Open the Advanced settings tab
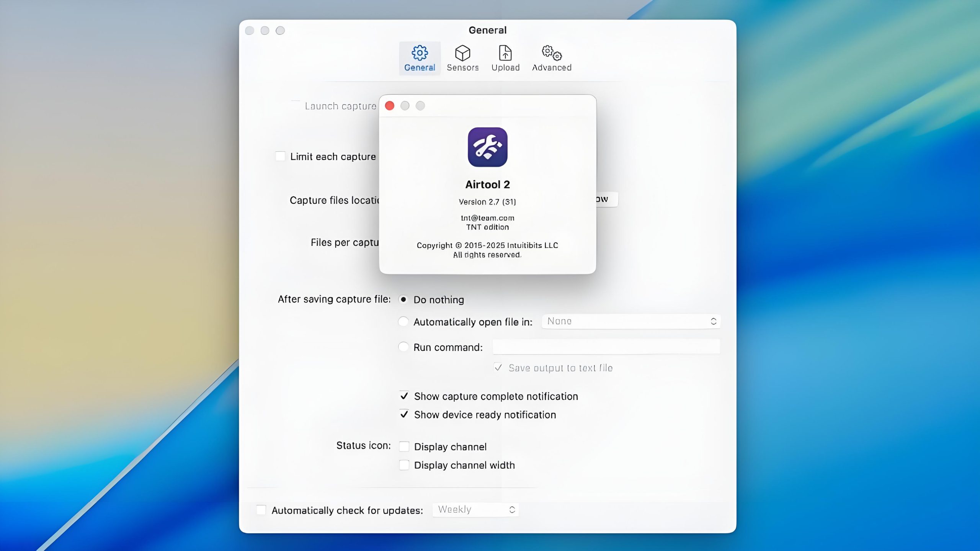The width and height of the screenshot is (980, 551). click(x=551, y=58)
